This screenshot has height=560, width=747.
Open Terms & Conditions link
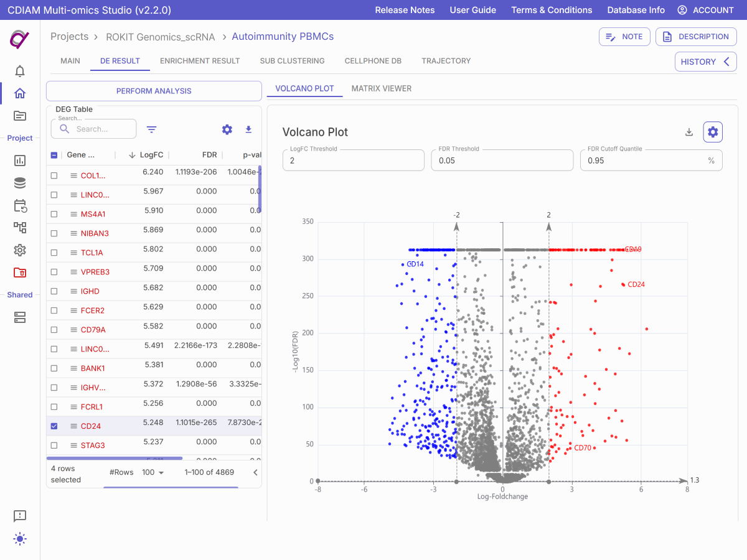click(552, 10)
